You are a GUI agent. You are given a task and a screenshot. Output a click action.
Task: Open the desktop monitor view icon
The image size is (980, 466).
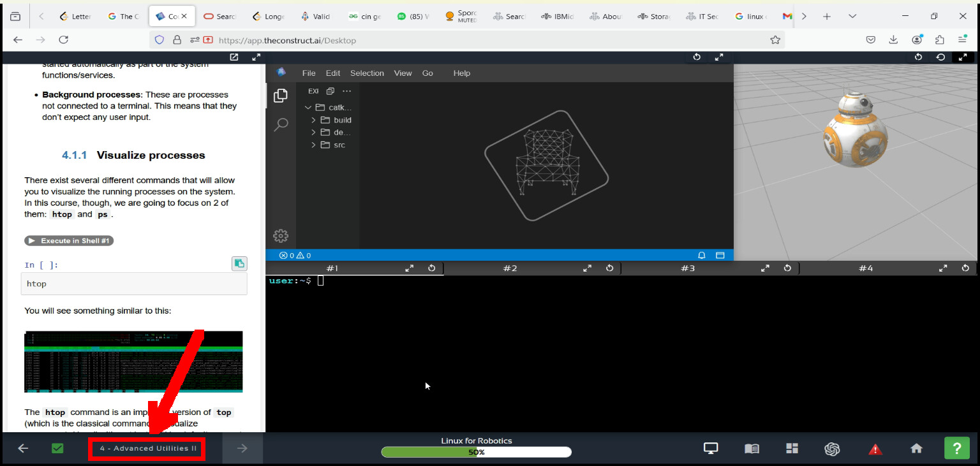tap(711, 448)
